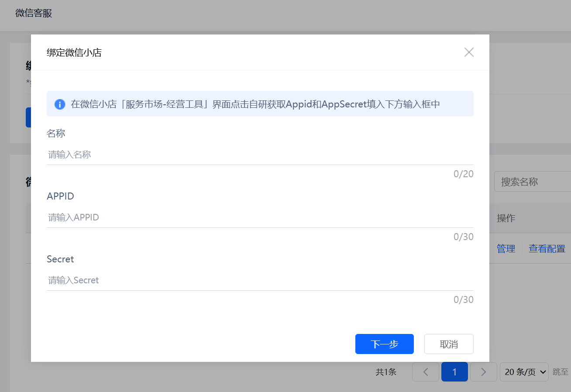Click the 微信客服 page header title
This screenshot has height=392, width=571.
tap(34, 13)
